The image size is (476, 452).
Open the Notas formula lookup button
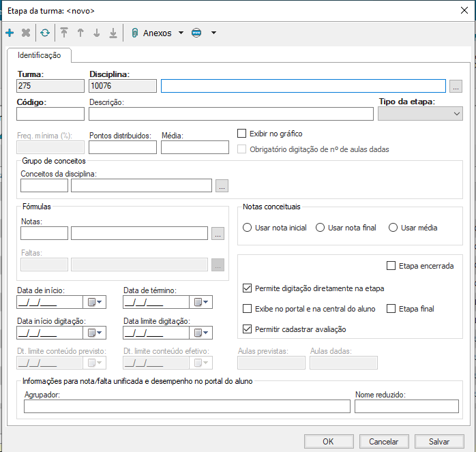217,233
